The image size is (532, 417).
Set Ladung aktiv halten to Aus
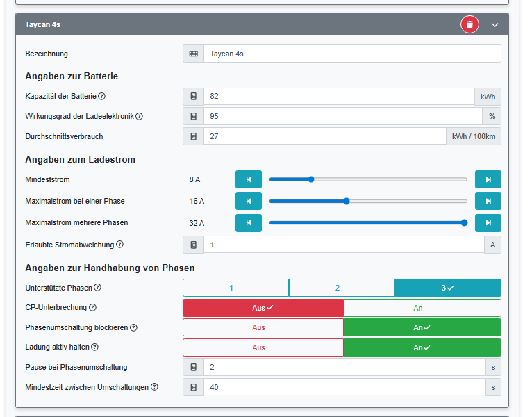pos(263,347)
